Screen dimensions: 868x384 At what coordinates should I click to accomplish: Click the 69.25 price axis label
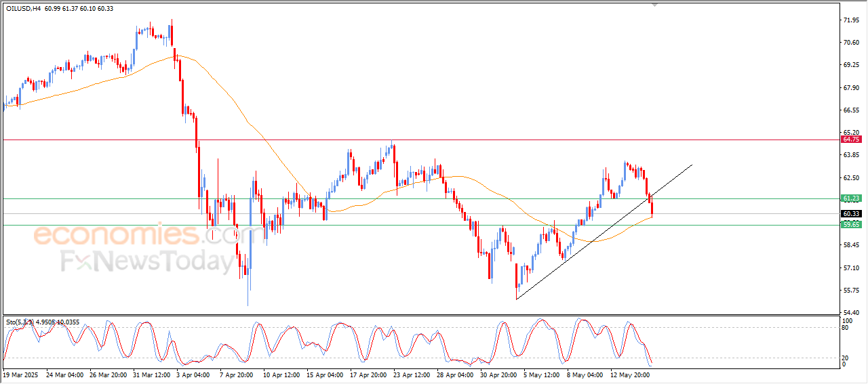(851, 65)
